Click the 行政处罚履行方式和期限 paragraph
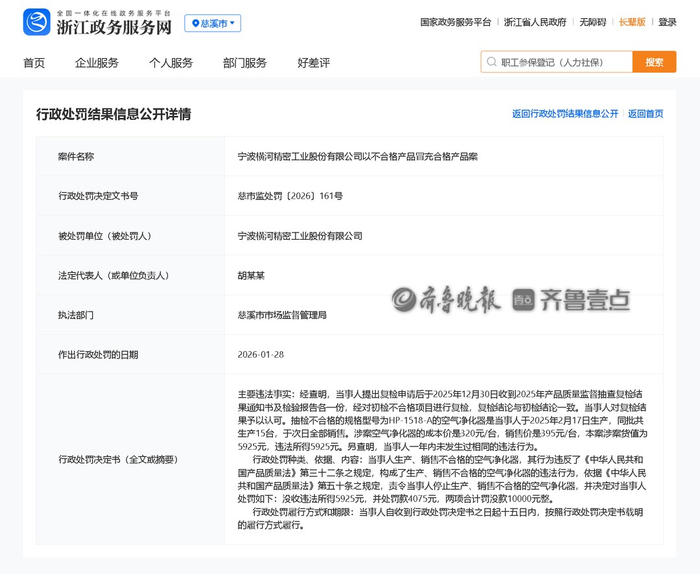The width and height of the screenshot is (700, 574). (440, 518)
